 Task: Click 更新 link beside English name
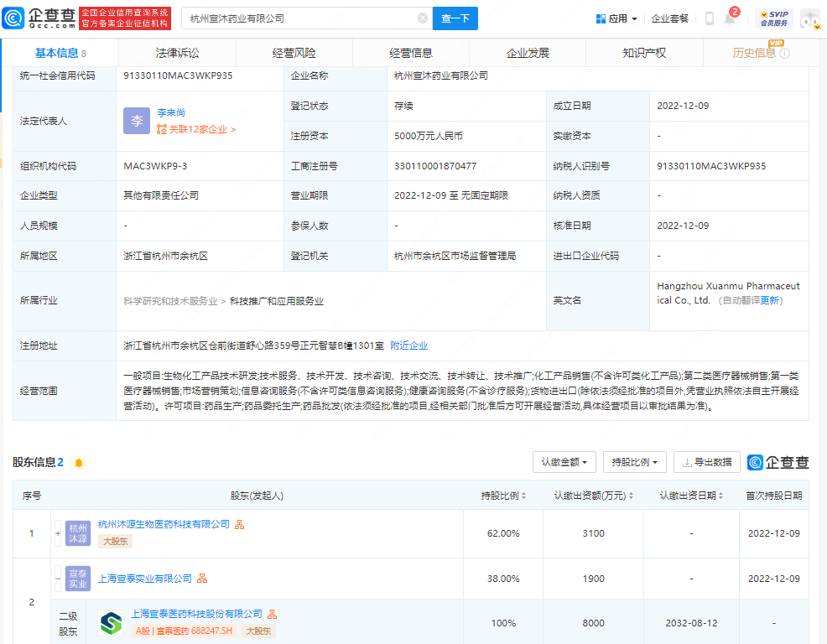click(769, 300)
